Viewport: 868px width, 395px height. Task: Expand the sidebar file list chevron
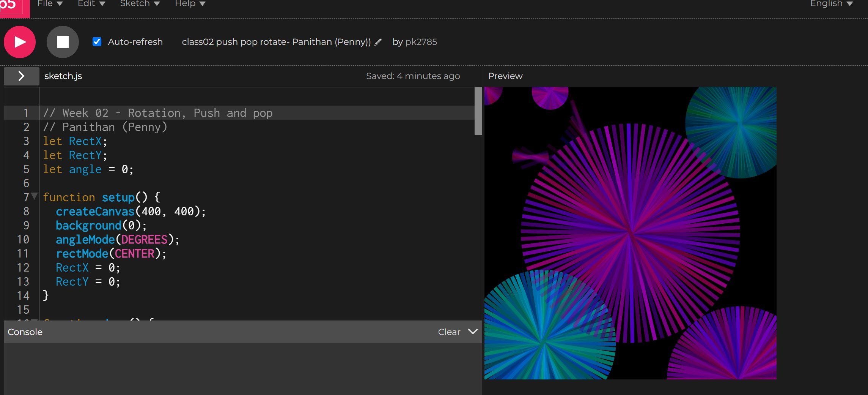[x=21, y=76]
